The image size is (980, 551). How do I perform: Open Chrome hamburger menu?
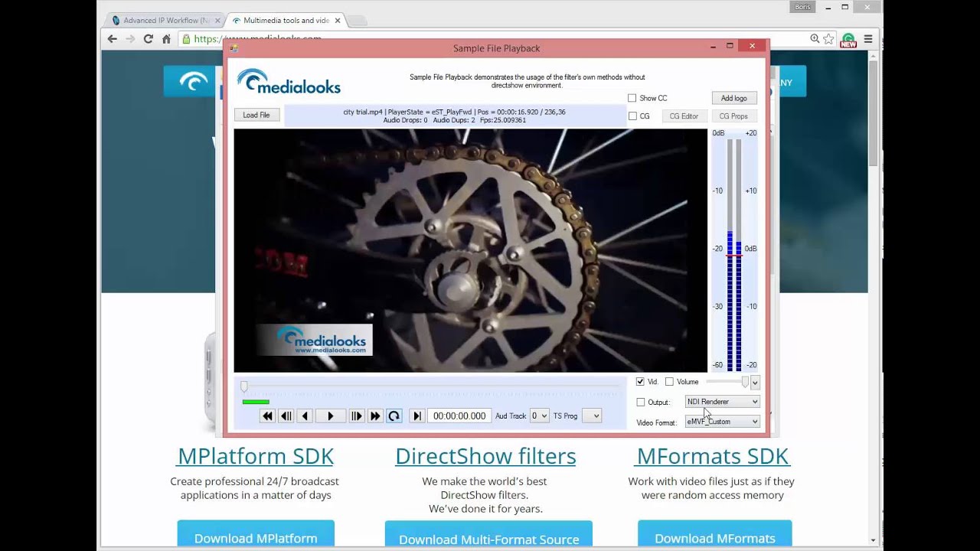[868, 39]
